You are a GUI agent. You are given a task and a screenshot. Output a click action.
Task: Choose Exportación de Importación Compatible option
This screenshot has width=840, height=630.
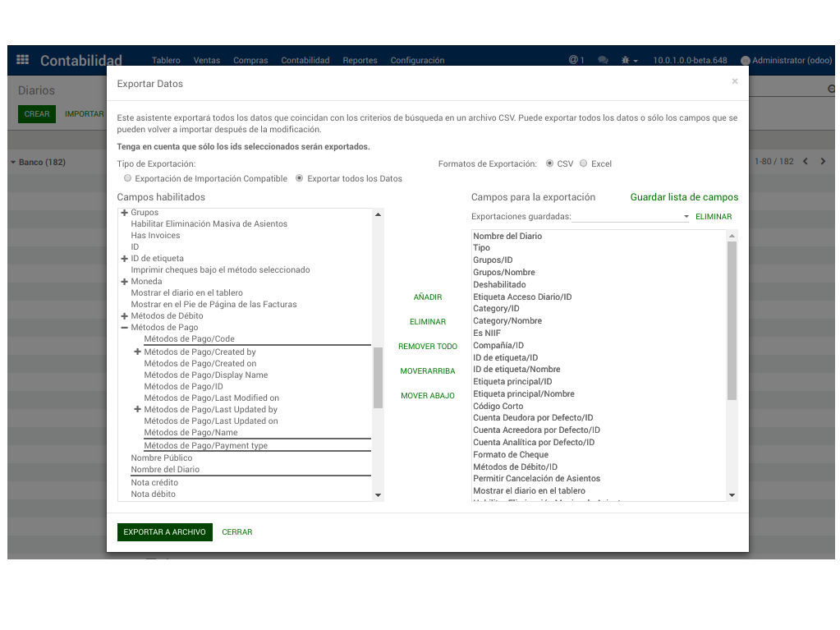pyautogui.click(x=127, y=178)
